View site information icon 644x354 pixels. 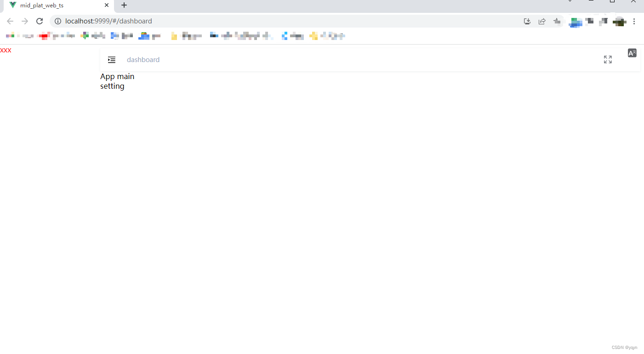[x=58, y=21]
